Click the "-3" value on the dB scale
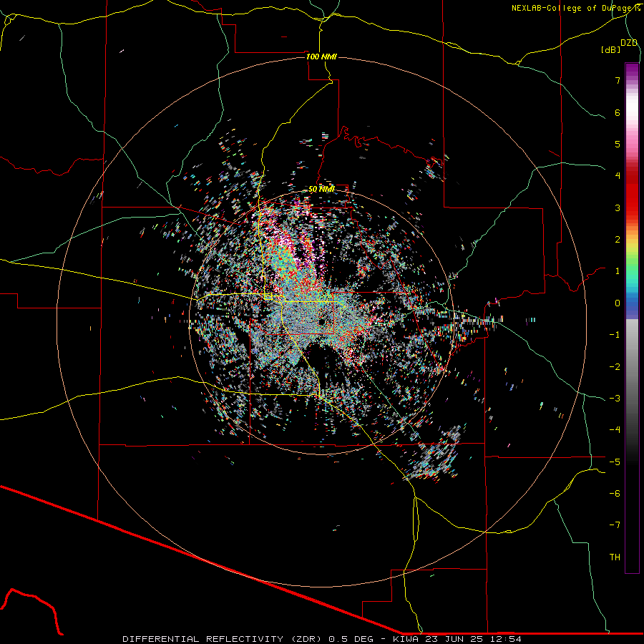The height and width of the screenshot is (644, 644). 615,399
